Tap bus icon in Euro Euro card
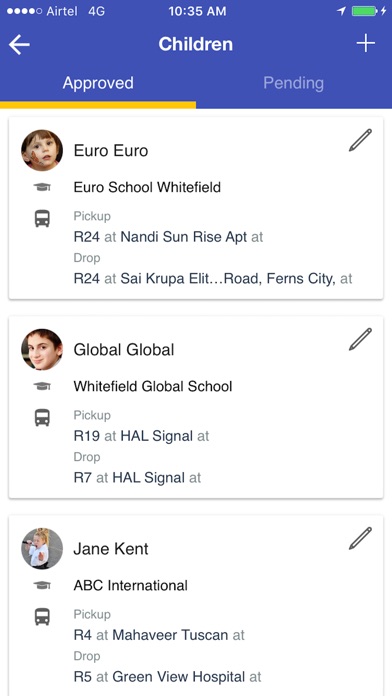 tap(42, 218)
